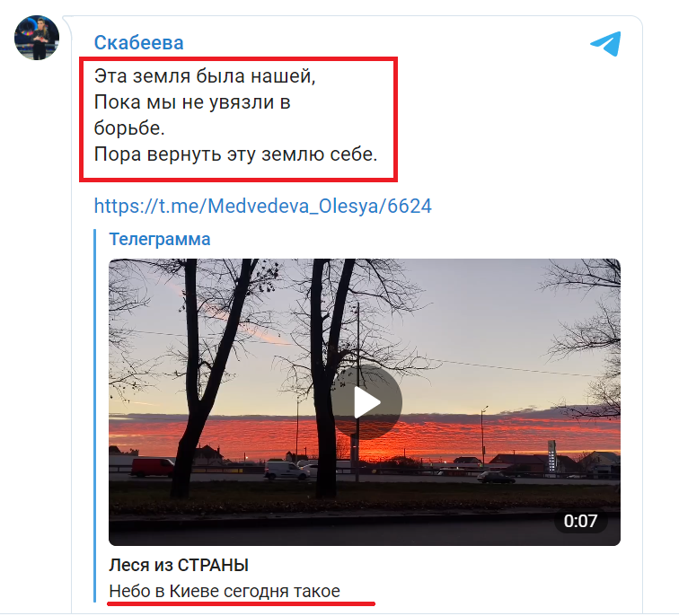
Task: Click the white van in the video
Action: tap(287, 471)
